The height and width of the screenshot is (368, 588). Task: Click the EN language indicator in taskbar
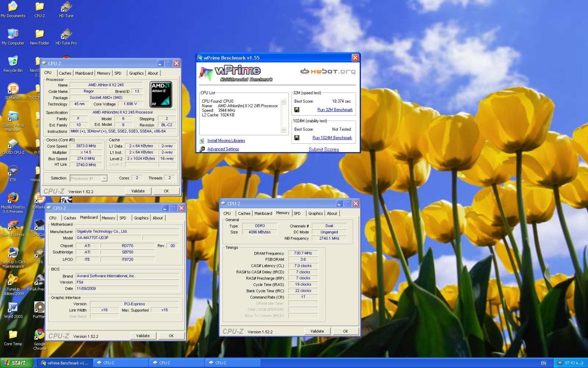544,363
